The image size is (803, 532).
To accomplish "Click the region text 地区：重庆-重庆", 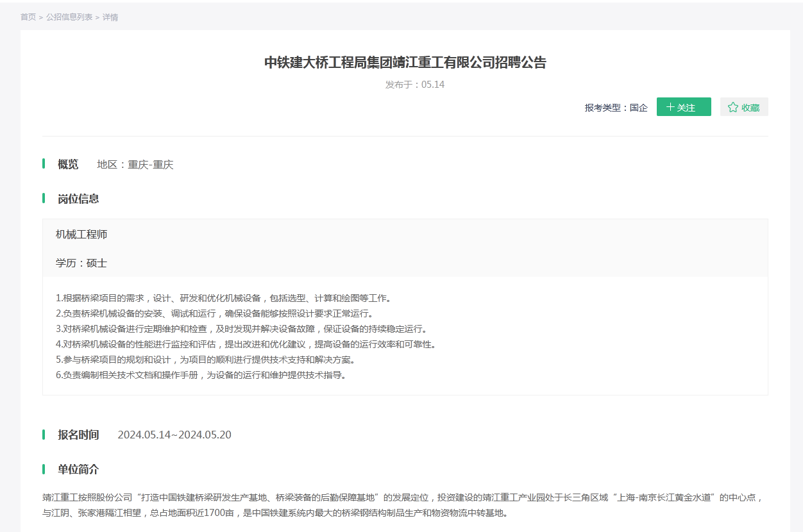I will point(135,165).
